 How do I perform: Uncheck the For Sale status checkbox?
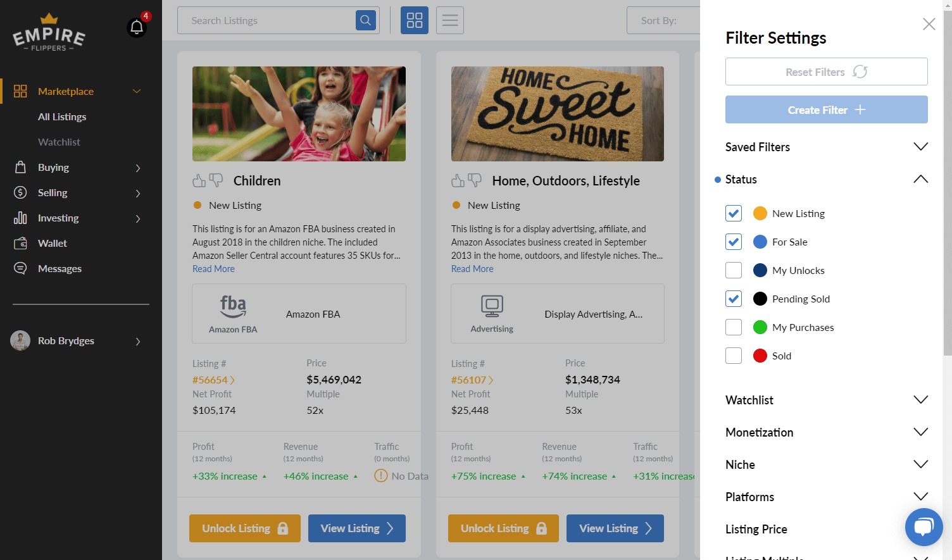click(x=734, y=242)
